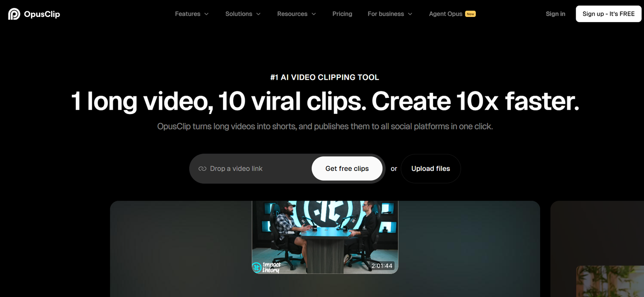Click the Solutions chevron arrow
The height and width of the screenshot is (297, 644).
[x=258, y=14]
